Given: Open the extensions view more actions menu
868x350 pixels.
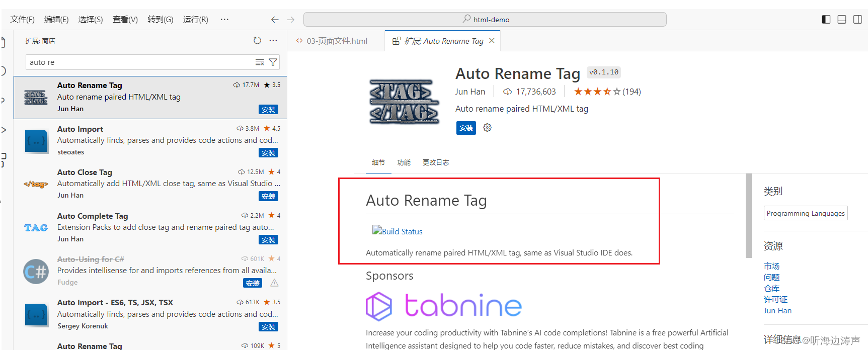Looking at the screenshot, I should tap(273, 41).
